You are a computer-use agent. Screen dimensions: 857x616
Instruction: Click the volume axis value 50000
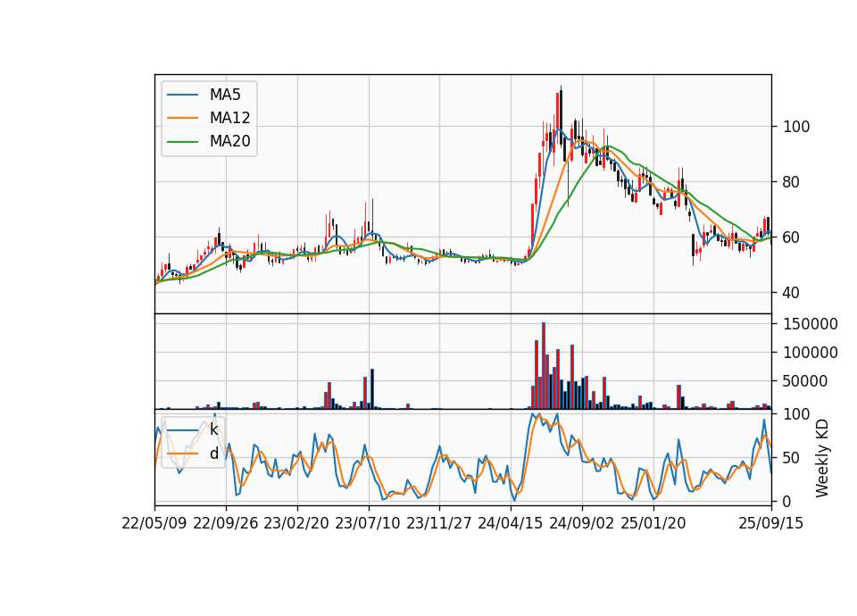[x=805, y=381]
